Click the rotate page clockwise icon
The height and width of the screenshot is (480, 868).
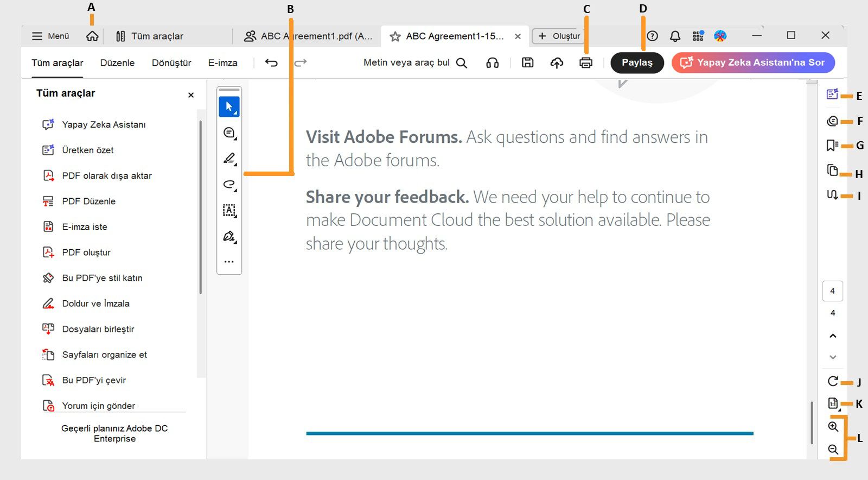pos(833,381)
